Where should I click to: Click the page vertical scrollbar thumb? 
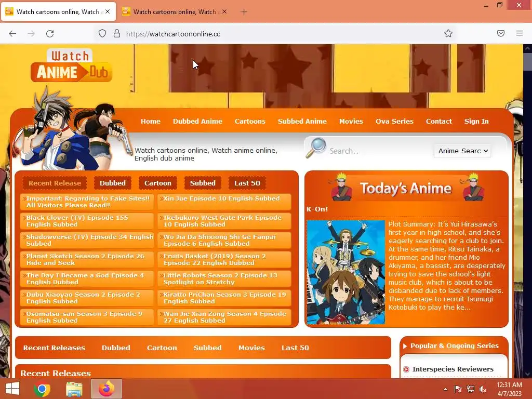pos(528,61)
